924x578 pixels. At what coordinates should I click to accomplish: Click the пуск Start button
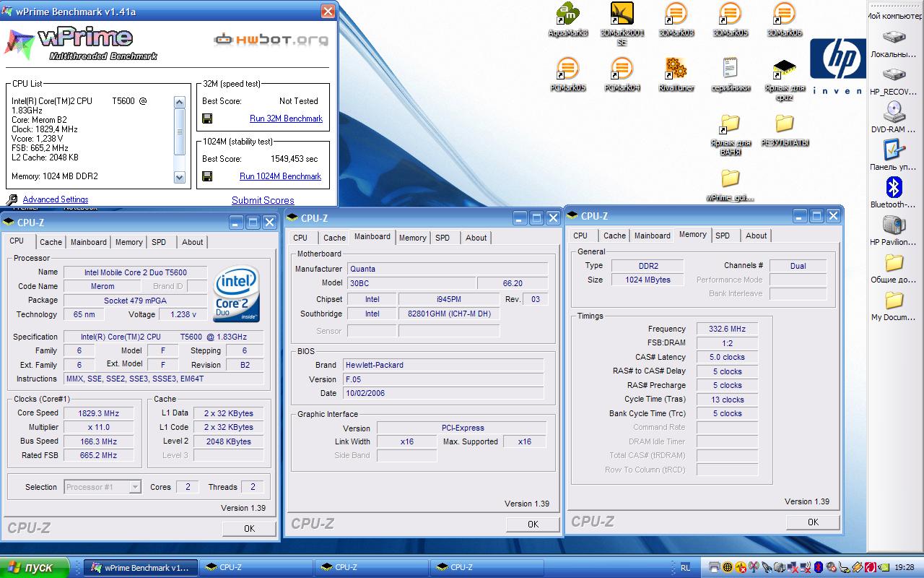pos(34,567)
